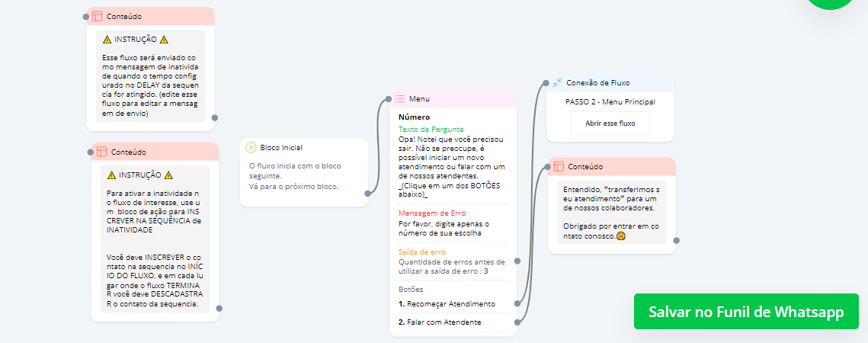Click the Bloco Inicial output connector dot
Viewport: 868px width, 343px height.
367,194
